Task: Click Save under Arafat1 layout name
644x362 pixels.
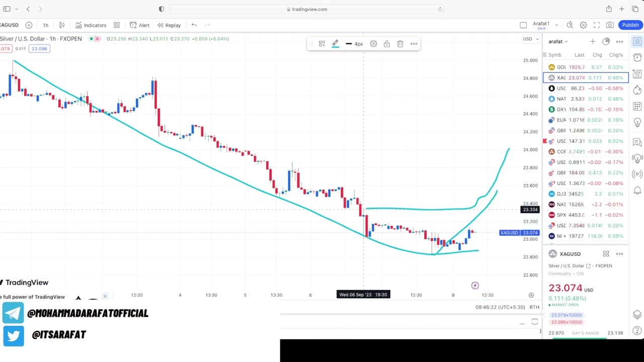Action: 541,28
